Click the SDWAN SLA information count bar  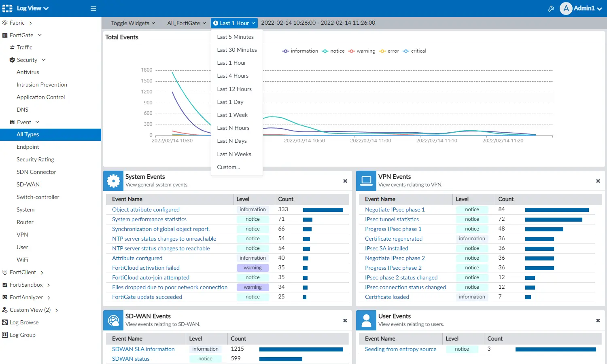tap(301, 349)
